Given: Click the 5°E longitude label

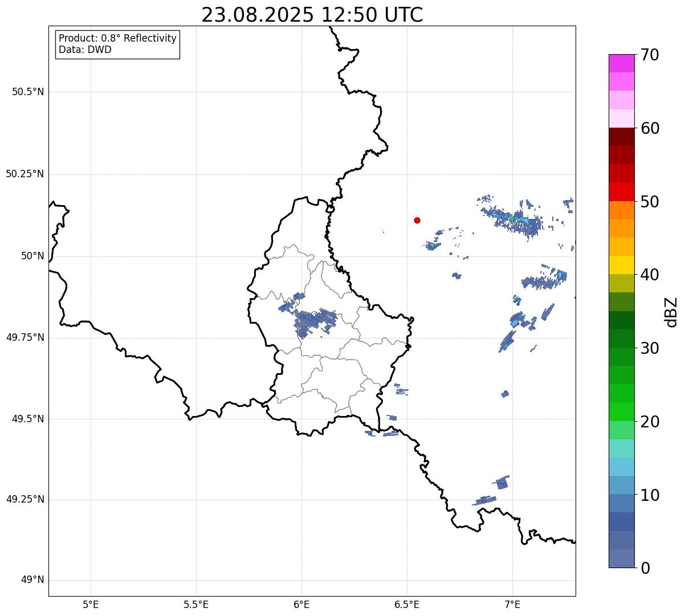Looking at the screenshot, I should tap(91, 604).
